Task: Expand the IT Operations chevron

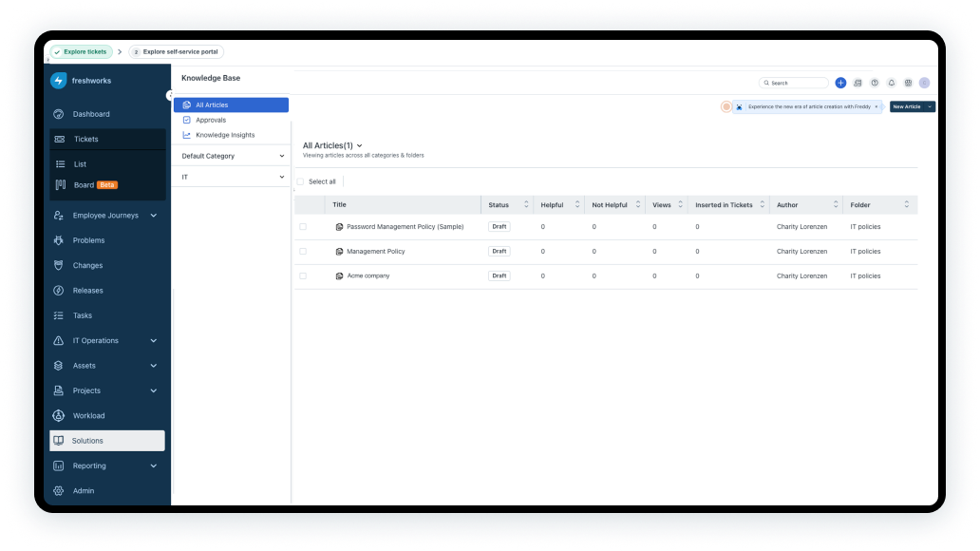Action: click(x=154, y=340)
